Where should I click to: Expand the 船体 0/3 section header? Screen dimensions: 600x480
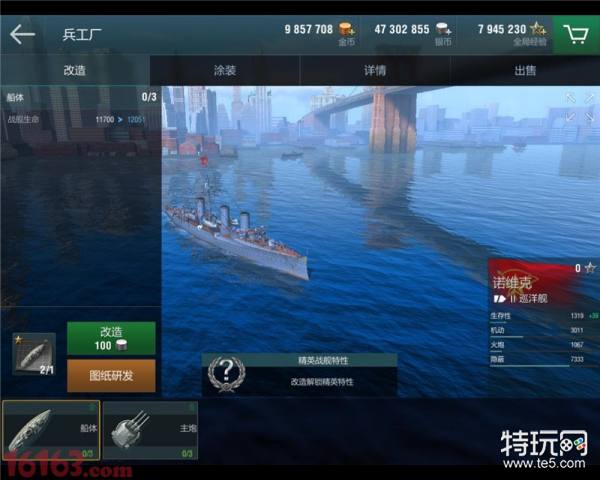click(x=81, y=97)
